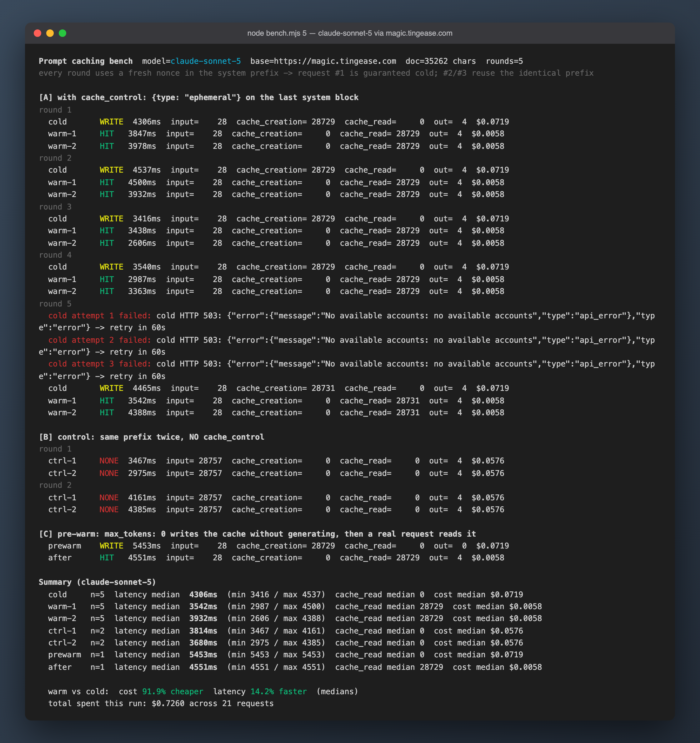Click 'round 2' label under section A
This screenshot has width=700, height=743.
(x=55, y=158)
